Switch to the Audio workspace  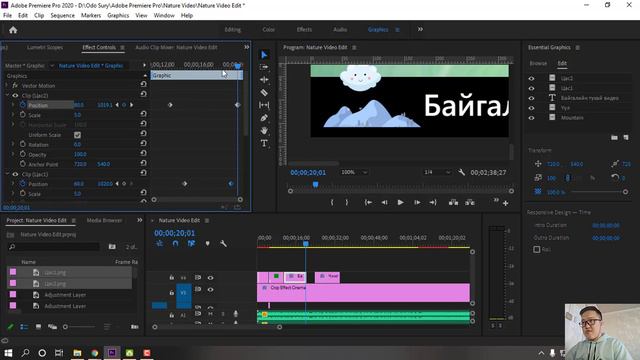(340, 29)
